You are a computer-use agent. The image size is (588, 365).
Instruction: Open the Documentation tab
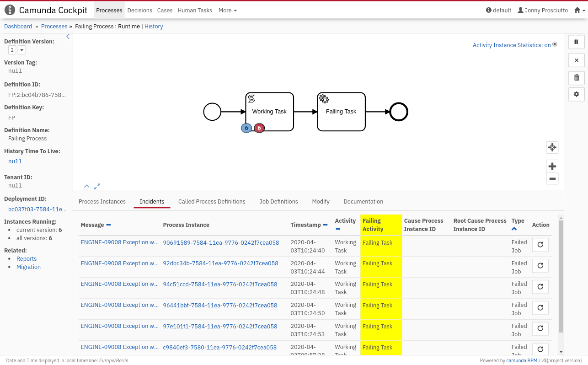[x=363, y=201]
